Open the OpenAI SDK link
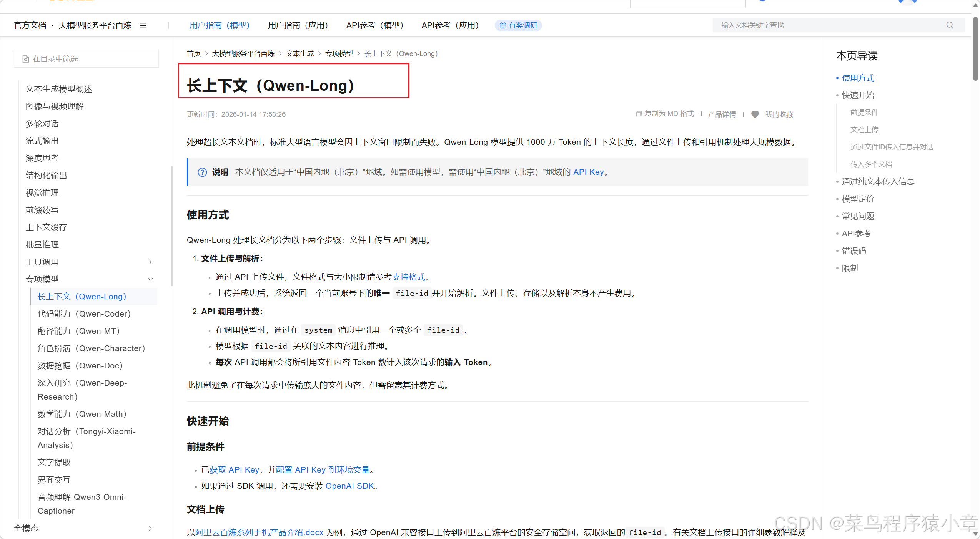Viewport: 980px width, 539px height. 349,486
